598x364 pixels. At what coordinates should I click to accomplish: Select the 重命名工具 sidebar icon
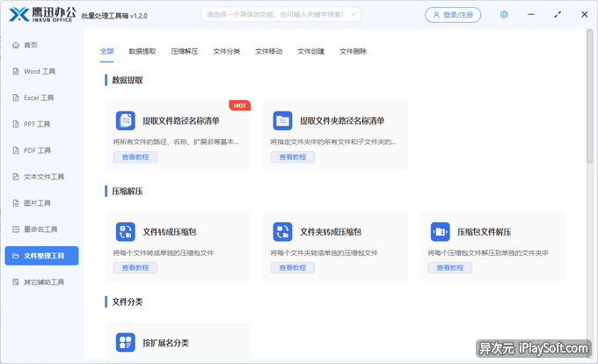[x=16, y=229]
